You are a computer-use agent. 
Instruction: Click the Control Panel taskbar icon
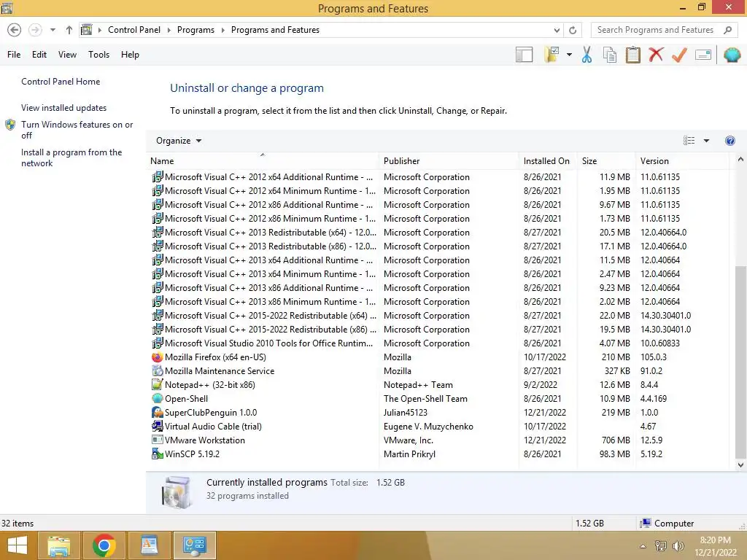(x=194, y=545)
